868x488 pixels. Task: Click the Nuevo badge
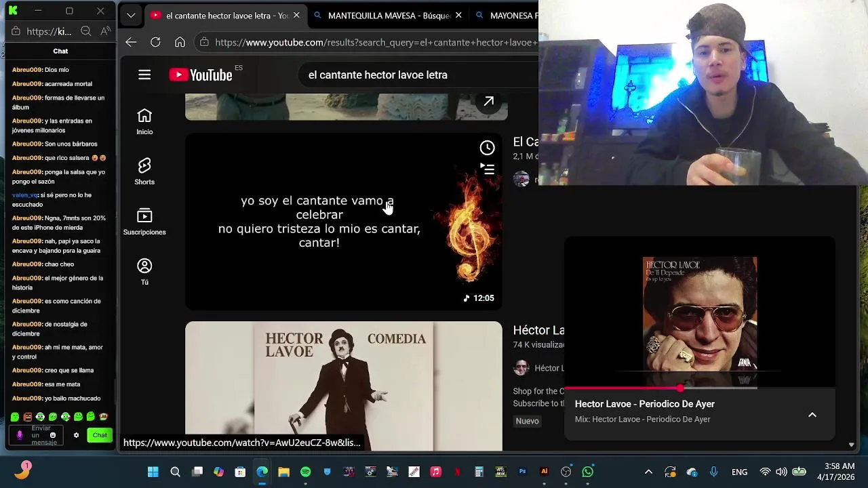pos(527,421)
